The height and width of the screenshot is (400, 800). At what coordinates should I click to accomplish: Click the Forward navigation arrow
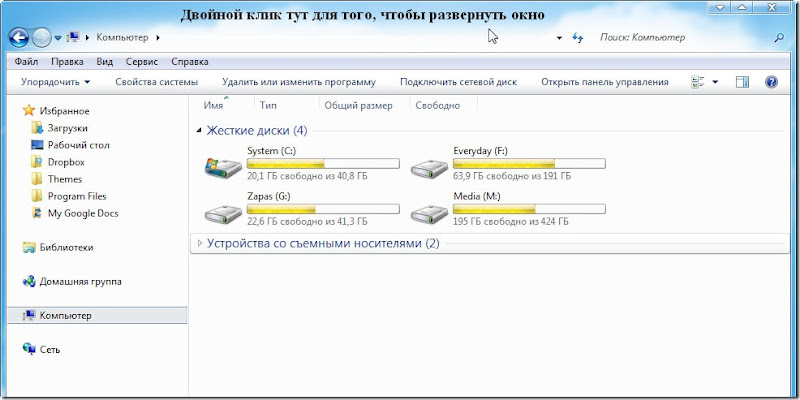tap(41, 38)
